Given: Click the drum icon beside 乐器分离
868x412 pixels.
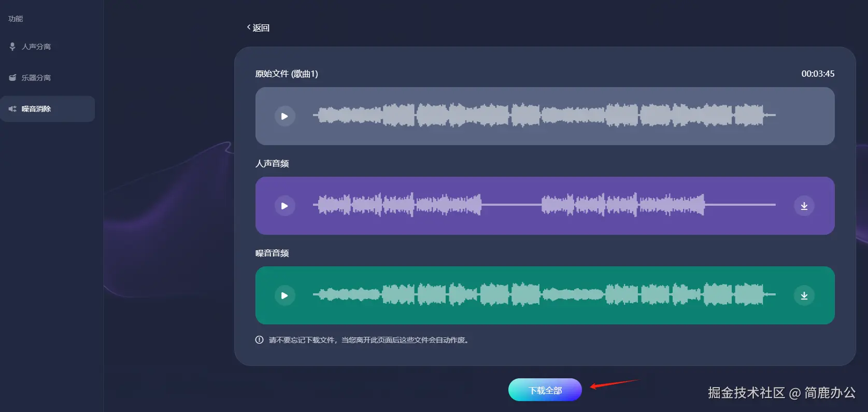Looking at the screenshot, I should point(12,78).
